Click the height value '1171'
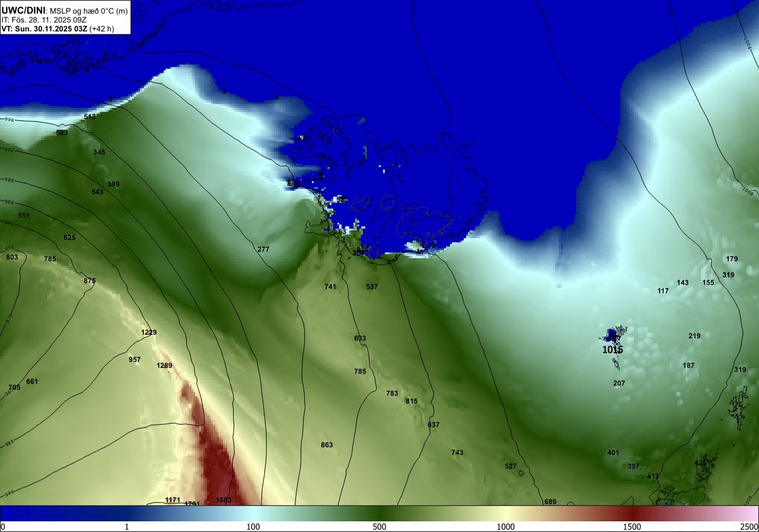Image resolution: width=759 pixels, height=532 pixels. click(173, 500)
